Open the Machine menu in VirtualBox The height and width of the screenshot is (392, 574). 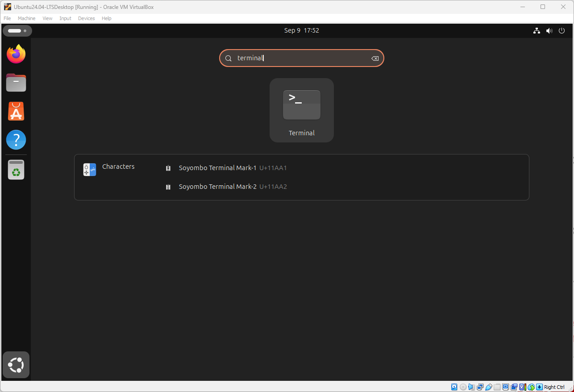[x=26, y=18]
